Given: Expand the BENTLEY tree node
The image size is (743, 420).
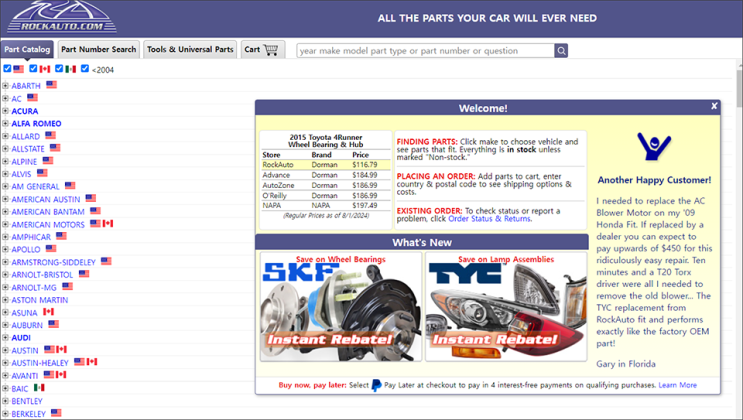Looking at the screenshot, I should (x=5, y=401).
